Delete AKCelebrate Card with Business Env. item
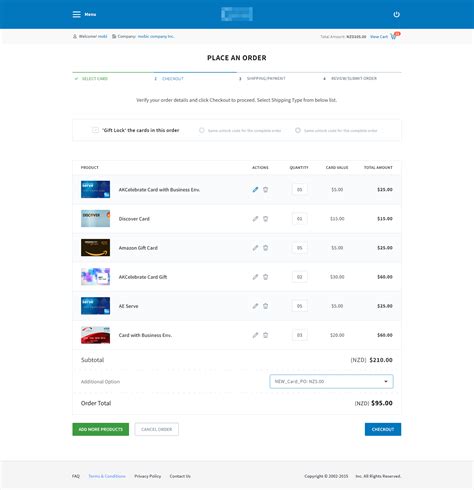Viewport: 474px width, 490px height. pos(265,190)
